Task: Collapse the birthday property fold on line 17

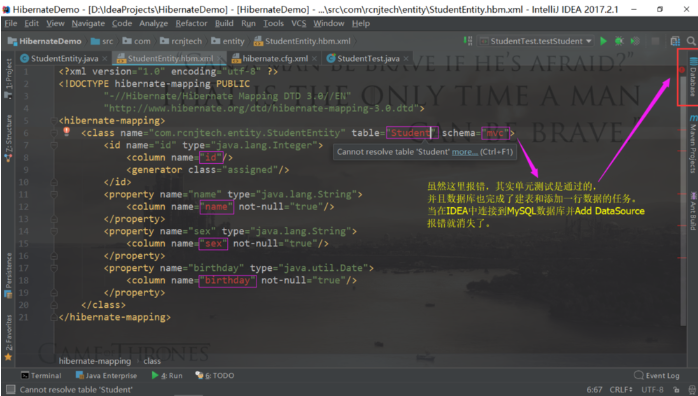Action: point(54,268)
